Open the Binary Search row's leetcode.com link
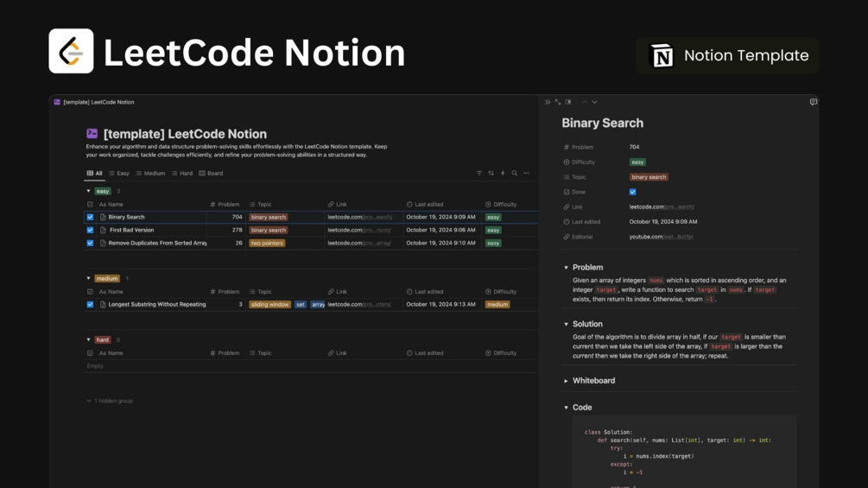Screen dimensions: 868x488 pos(360,218)
